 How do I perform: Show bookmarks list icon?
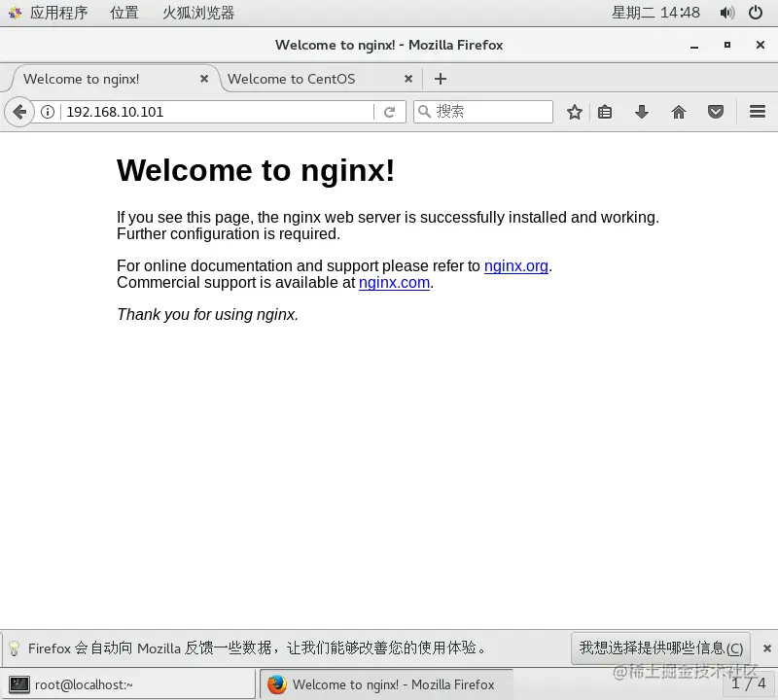pos(604,112)
